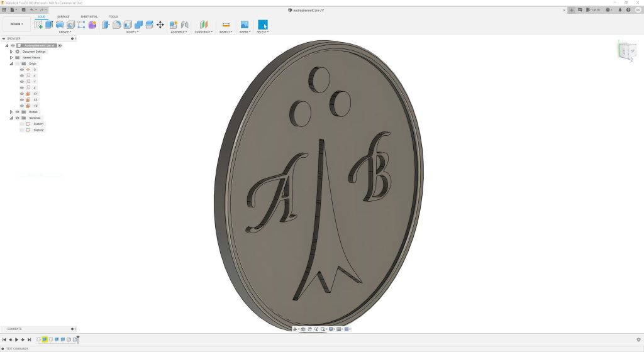The image size is (644, 352).
Task: Select the Move/Copy tool icon
Action: pyautogui.click(x=160, y=25)
